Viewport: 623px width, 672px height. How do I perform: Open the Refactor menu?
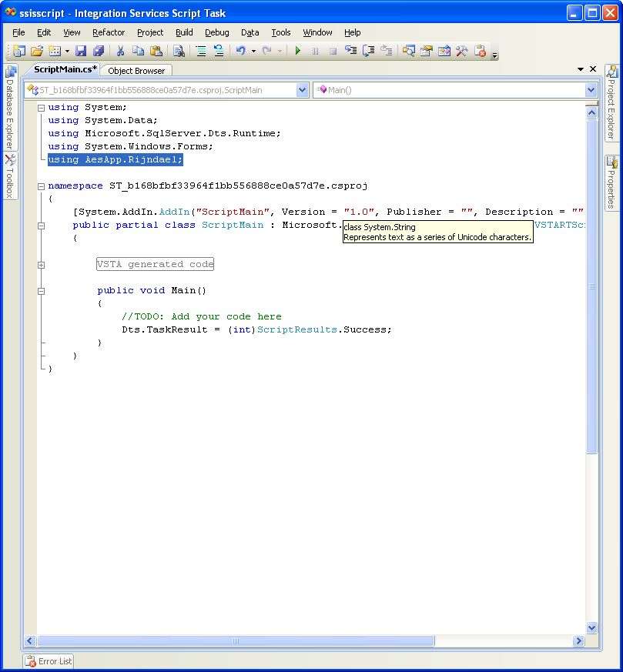click(109, 32)
